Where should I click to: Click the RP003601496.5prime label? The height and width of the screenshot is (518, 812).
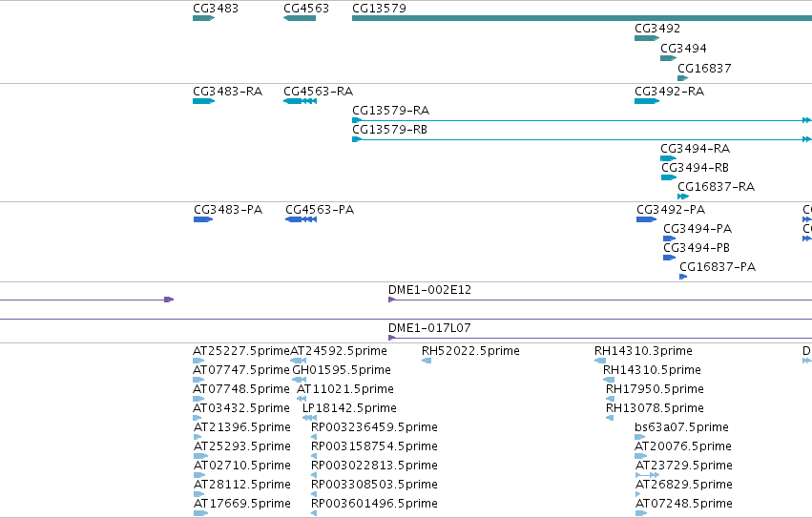pyautogui.click(x=374, y=504)
